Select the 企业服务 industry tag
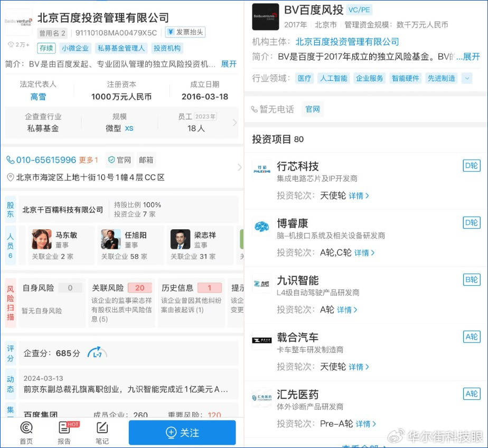This screenshot has height=448, width=488. click(369, 78)
